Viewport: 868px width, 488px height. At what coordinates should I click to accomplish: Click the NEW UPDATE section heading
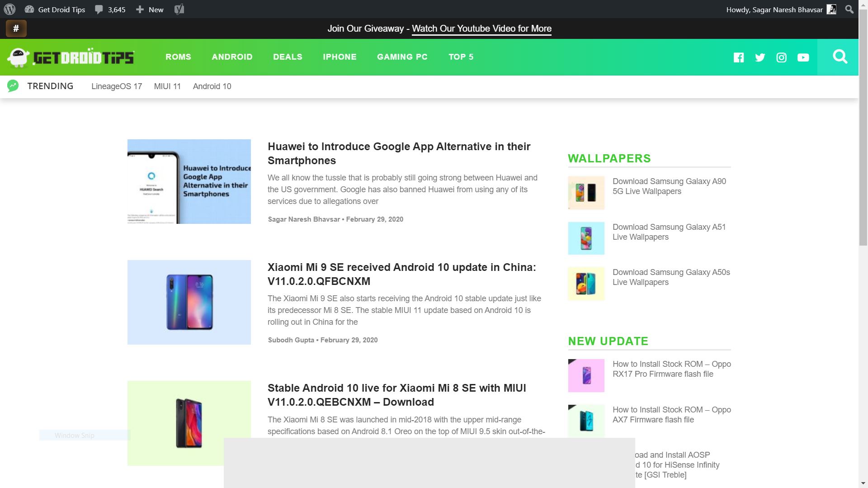[x=608, y=341]
